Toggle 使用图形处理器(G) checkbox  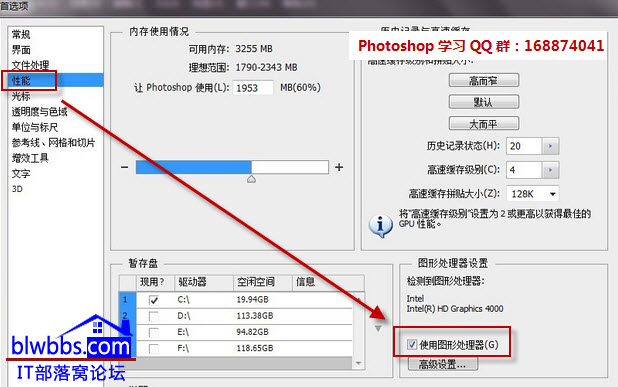(x=412, y=345)
